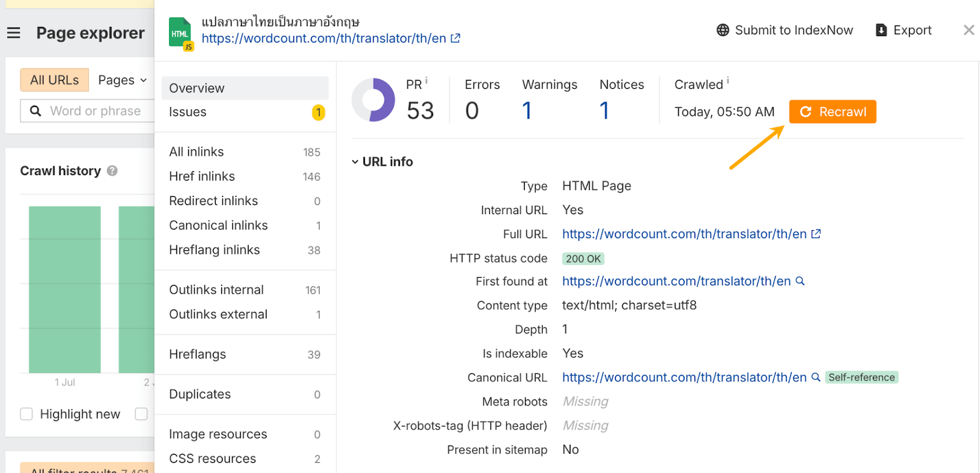
Task: Select the All URLs tab
Action: tap(55, 80)
